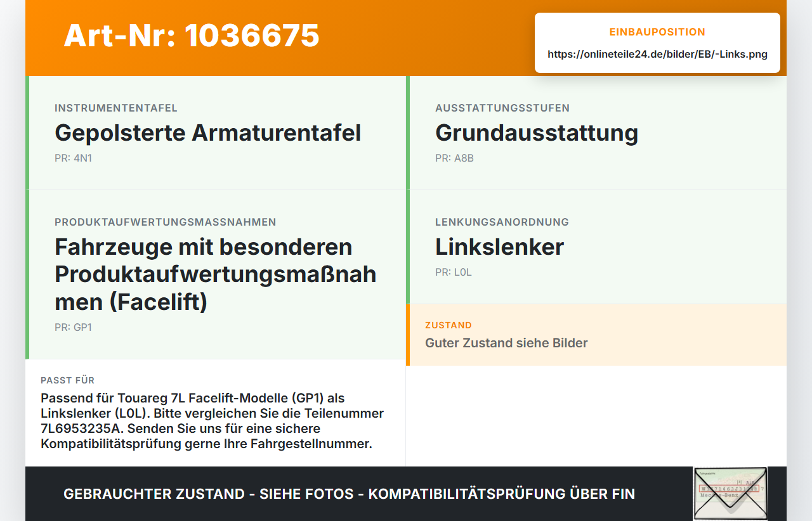This screenshot has width=812, height=521.
Task: Select the Touareg 7L compatibility description text
Action: click(x=213, y=421)
